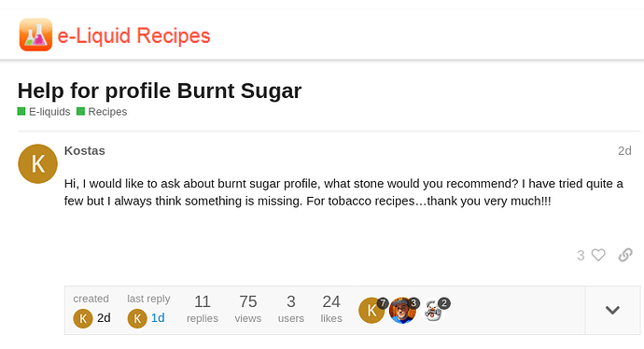The width and height of the screenshot is (644, 349).
Task: Click the e-Liquid Recipes site title
Action: pos(133,35)
